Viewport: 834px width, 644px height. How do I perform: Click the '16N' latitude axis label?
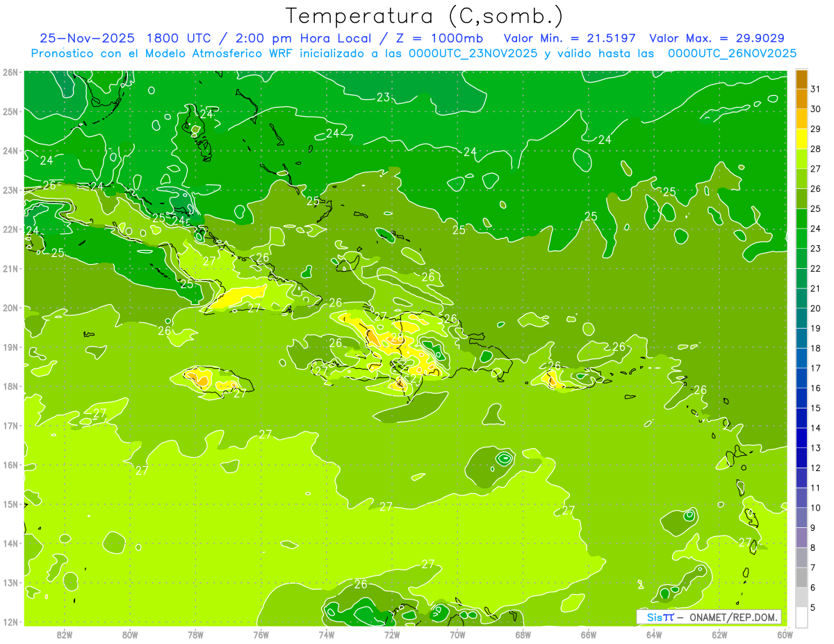pos(10,465)
